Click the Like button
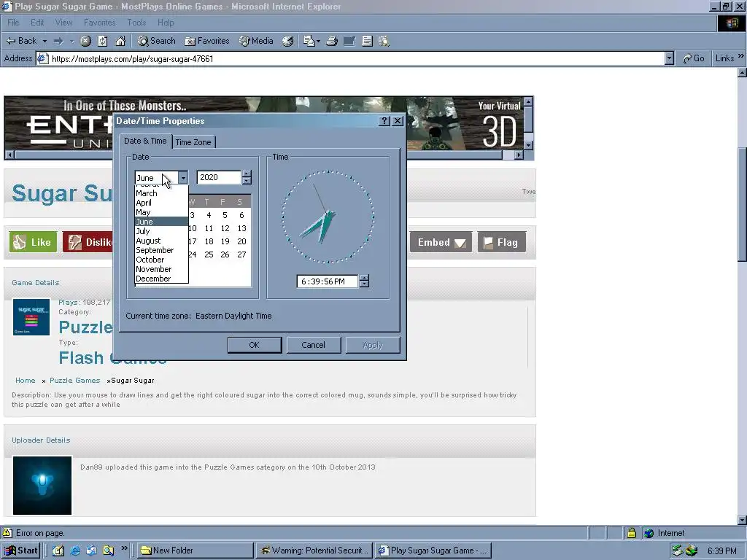747x560 pixels. pos(33,242)
